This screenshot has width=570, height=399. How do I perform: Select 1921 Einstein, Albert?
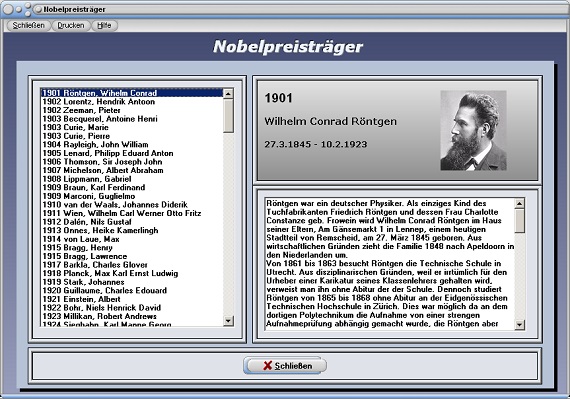tap(132, 299)
